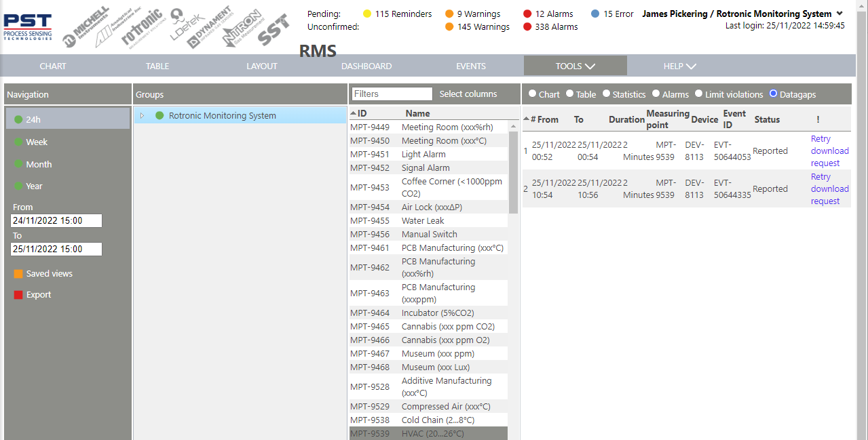
Task: Click the Dynament brand logo
Action: [x=209, y=27]
